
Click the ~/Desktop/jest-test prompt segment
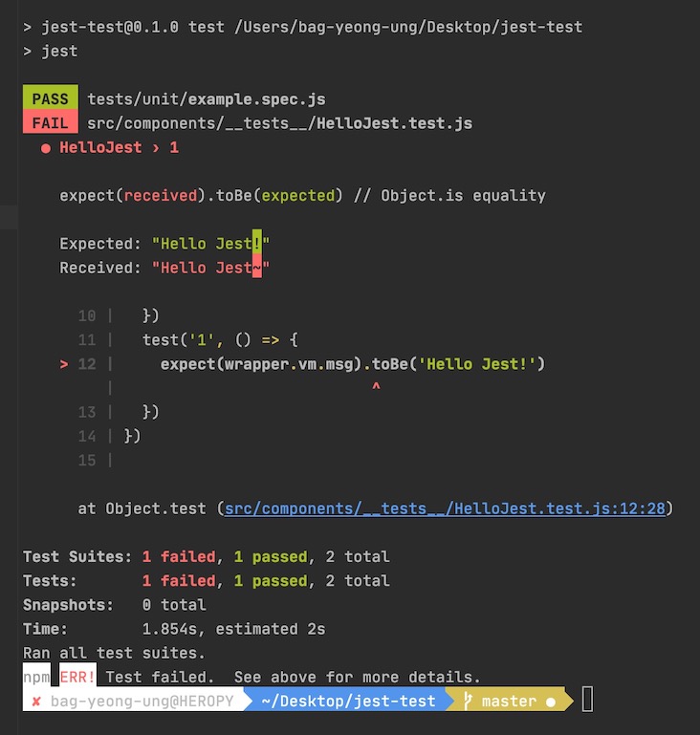(348, 702)
